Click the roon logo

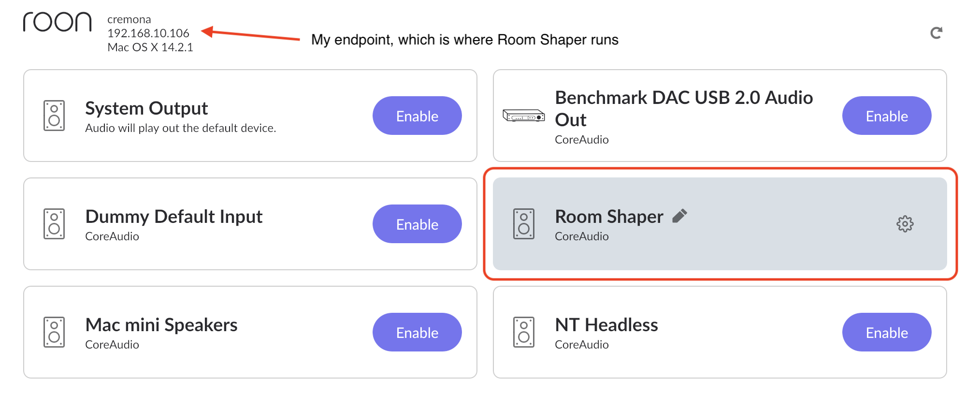pos(58,22)
